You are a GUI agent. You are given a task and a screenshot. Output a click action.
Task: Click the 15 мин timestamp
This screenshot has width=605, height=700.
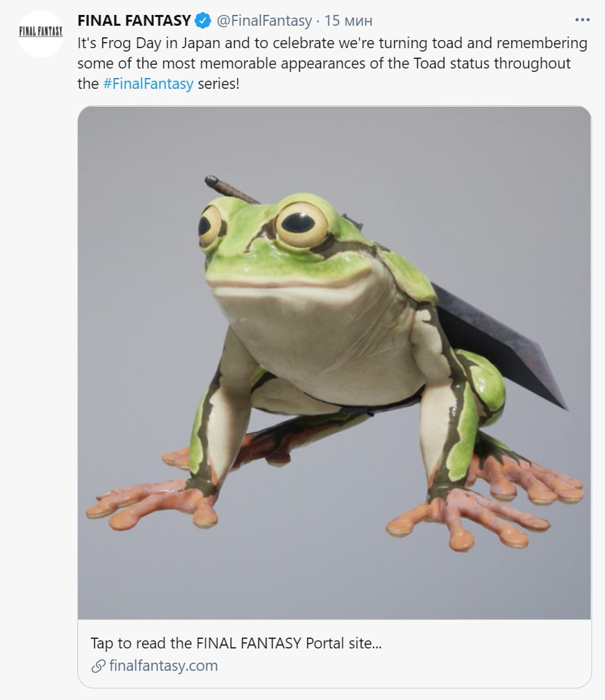click(x=348, y=20)
